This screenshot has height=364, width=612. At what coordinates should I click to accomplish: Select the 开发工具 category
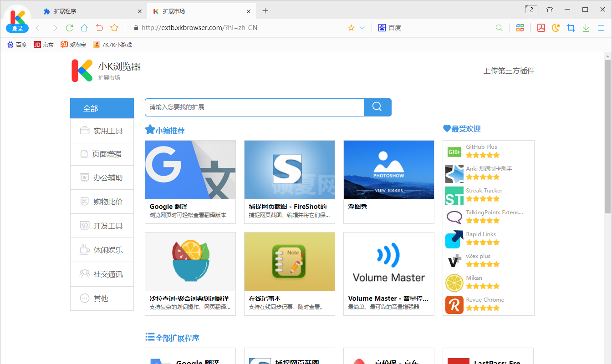(x=102, y=226)
